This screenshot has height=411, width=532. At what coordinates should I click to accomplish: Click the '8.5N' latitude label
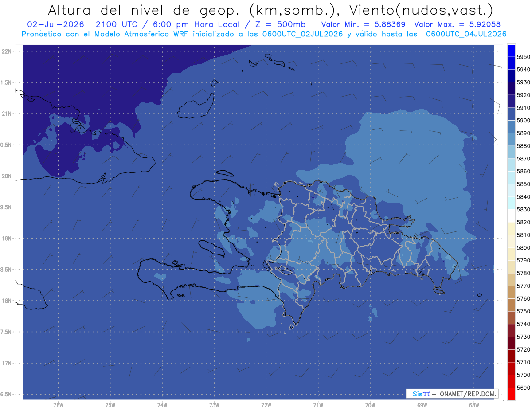[x=6, y=270]
